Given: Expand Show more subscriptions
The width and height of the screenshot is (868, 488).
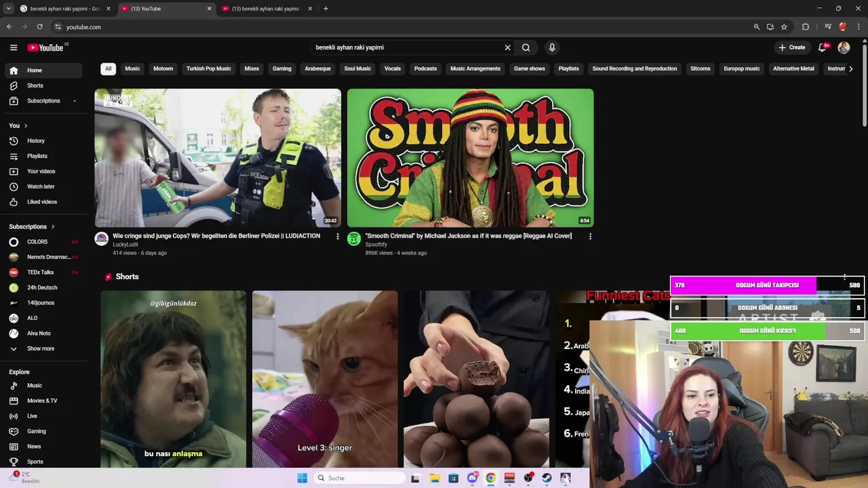Looking at the screenshot, I should [x=44, y=348].
